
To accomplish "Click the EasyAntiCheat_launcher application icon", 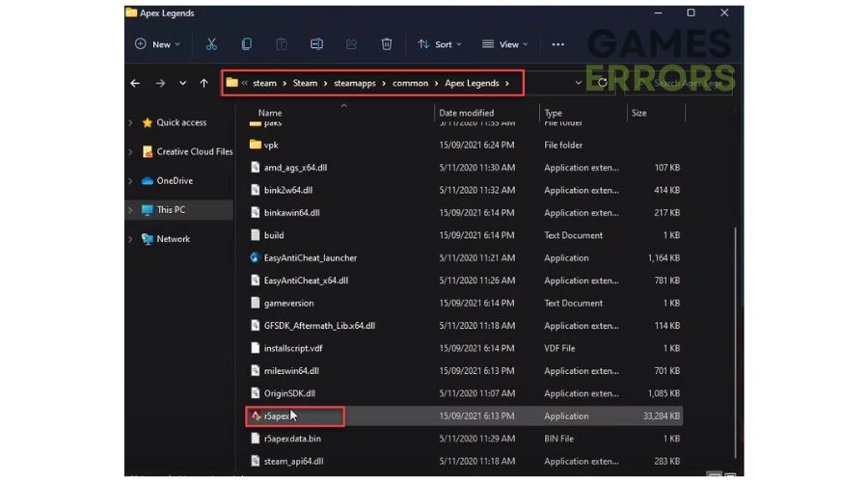I will [x=255, y=257].
